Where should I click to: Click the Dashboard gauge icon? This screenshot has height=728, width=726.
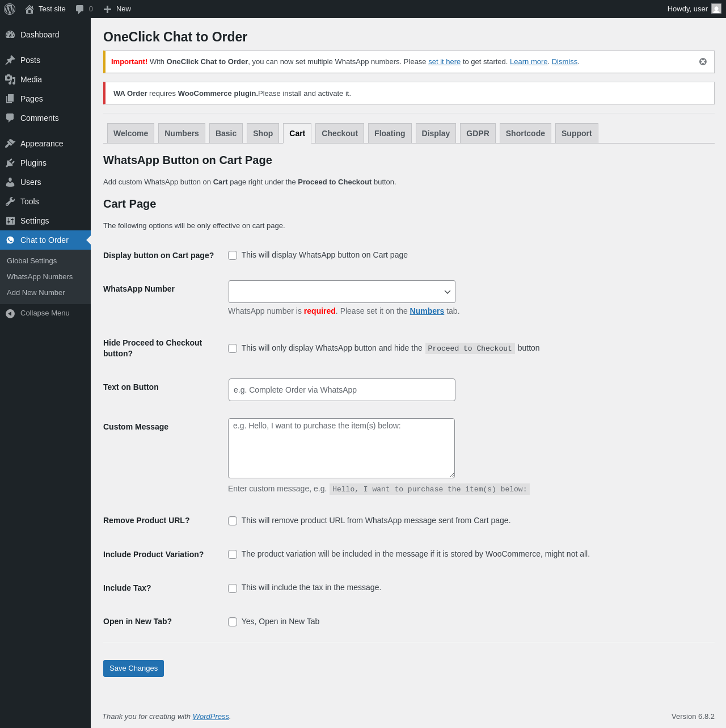(x=10, y=35)
